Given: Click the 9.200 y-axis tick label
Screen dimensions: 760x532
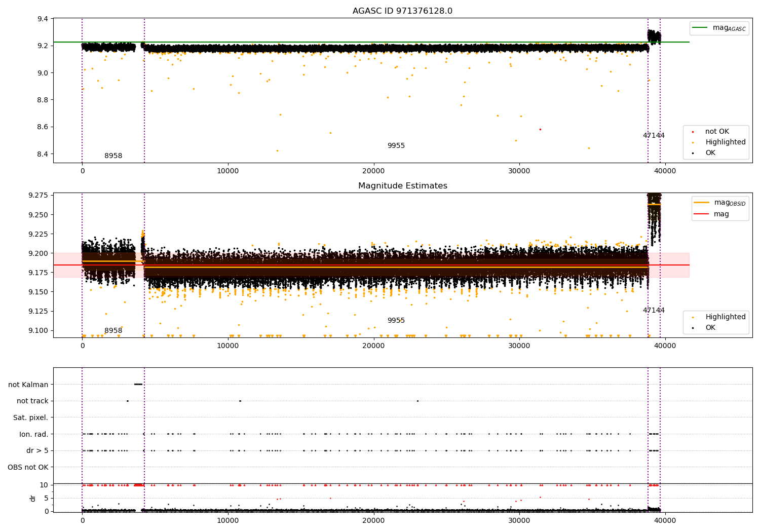Looking at the screenshot, I should tap(39, 253).
